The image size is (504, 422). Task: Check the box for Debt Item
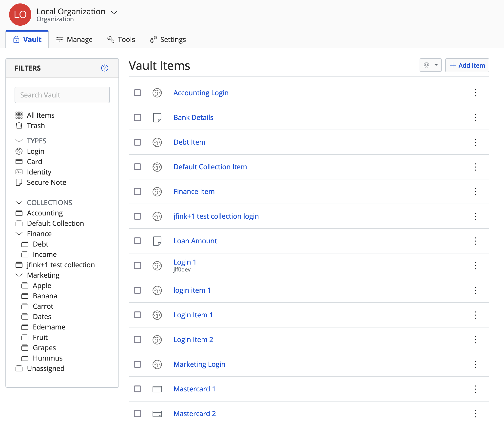(137, 142)
